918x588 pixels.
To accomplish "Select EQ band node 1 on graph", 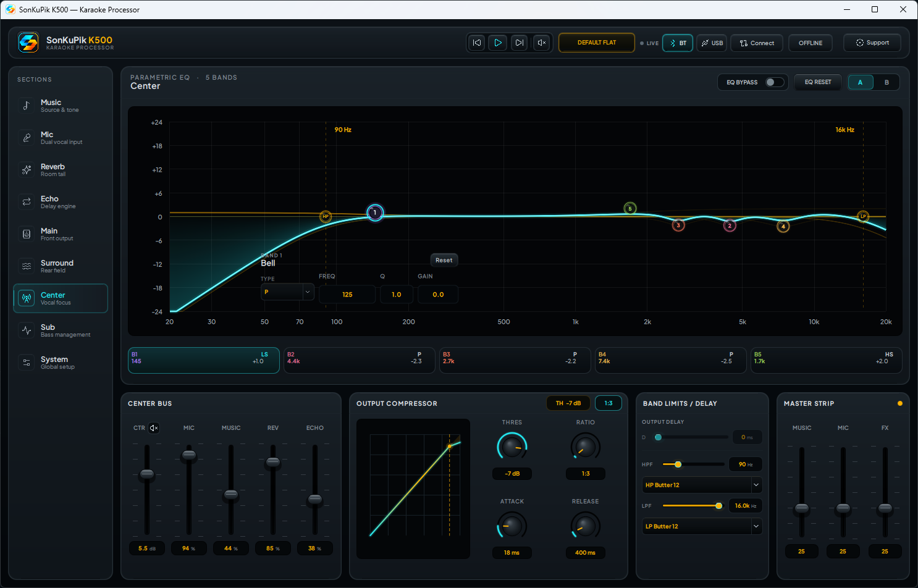I will 374,212.
